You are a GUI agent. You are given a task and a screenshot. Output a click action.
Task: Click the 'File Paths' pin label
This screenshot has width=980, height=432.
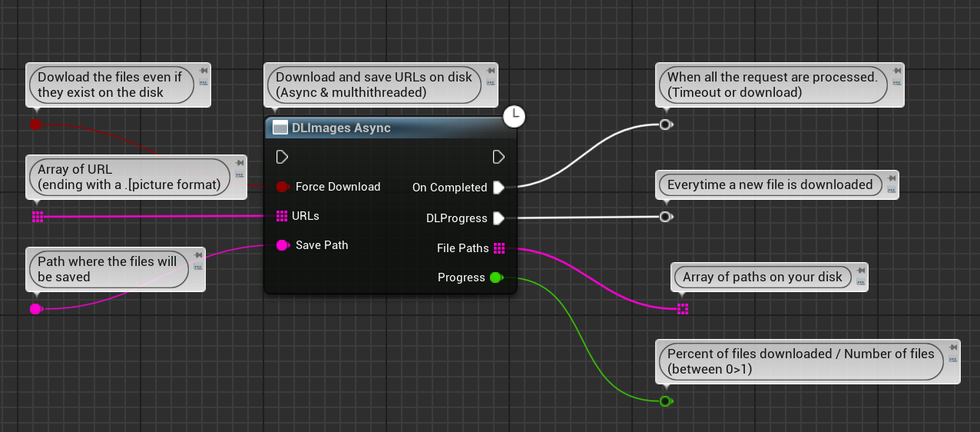tap(462, 248)
